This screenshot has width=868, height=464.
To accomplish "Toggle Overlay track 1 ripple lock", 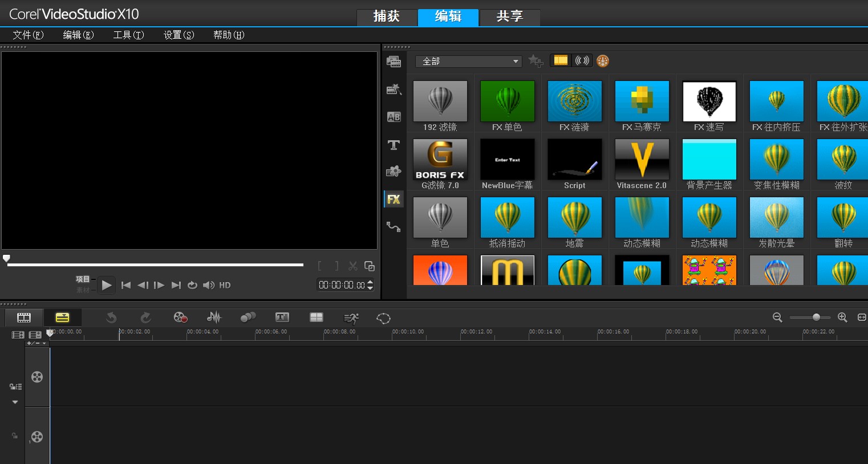I will coord(15,435).
